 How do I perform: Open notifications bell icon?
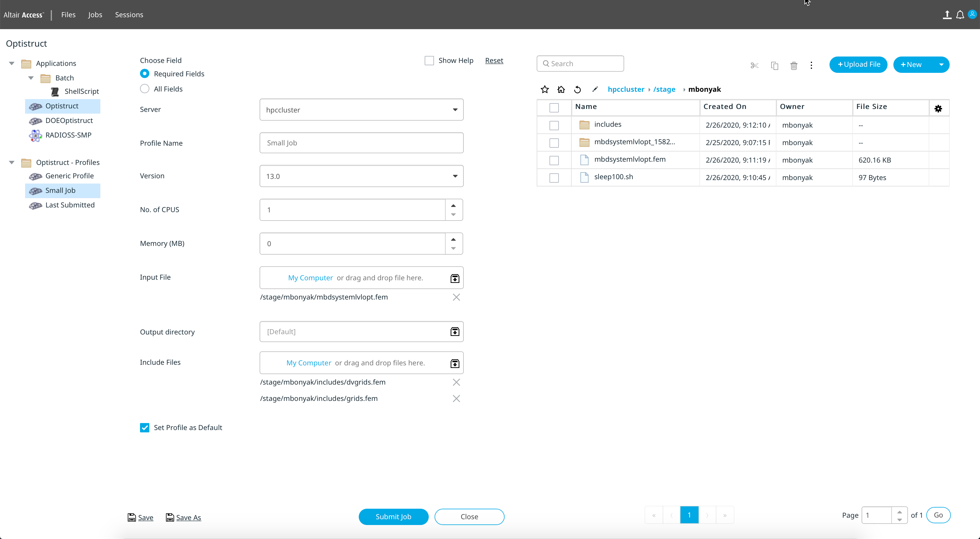coord(960,15)
